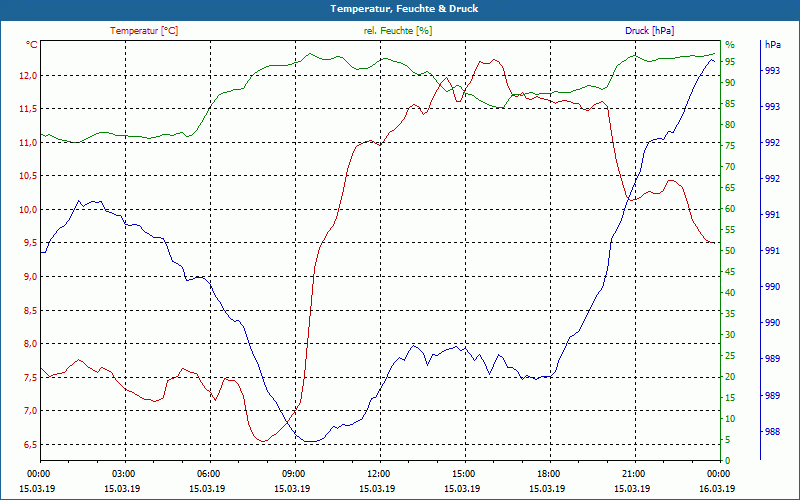Click the 15 humidity axis value

pos(730,397)
